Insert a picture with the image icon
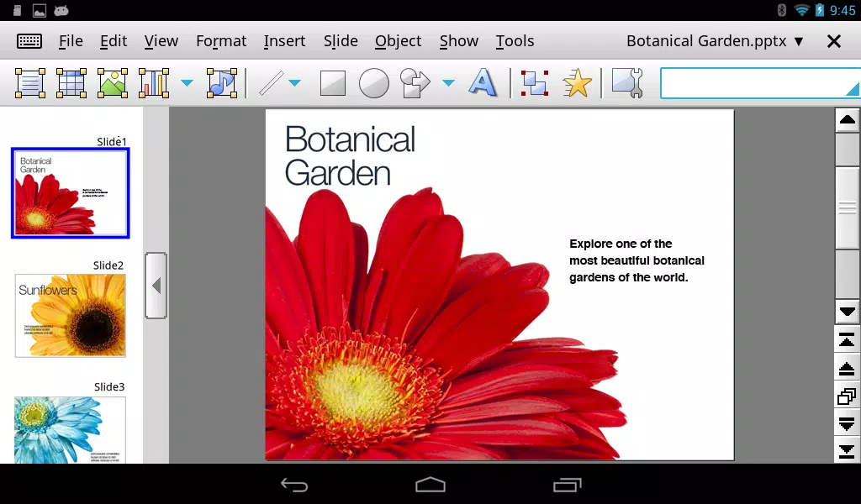 click(x=113, y=83)
